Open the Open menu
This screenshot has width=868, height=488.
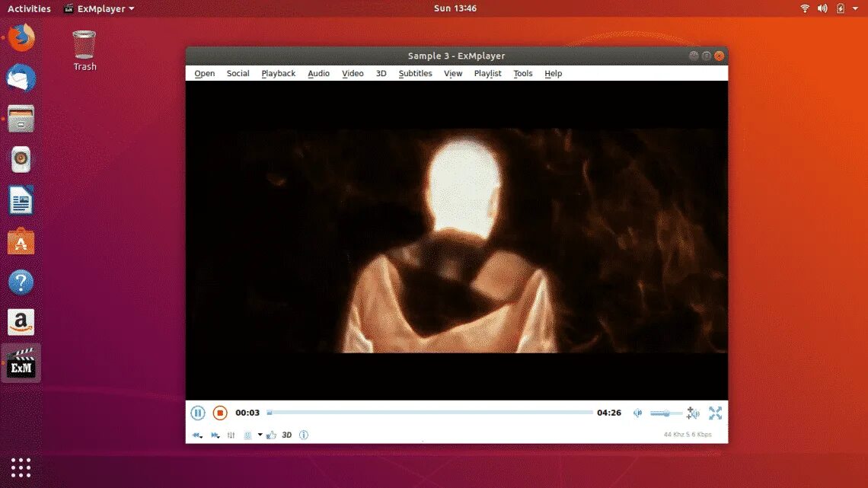pos(204,73)
